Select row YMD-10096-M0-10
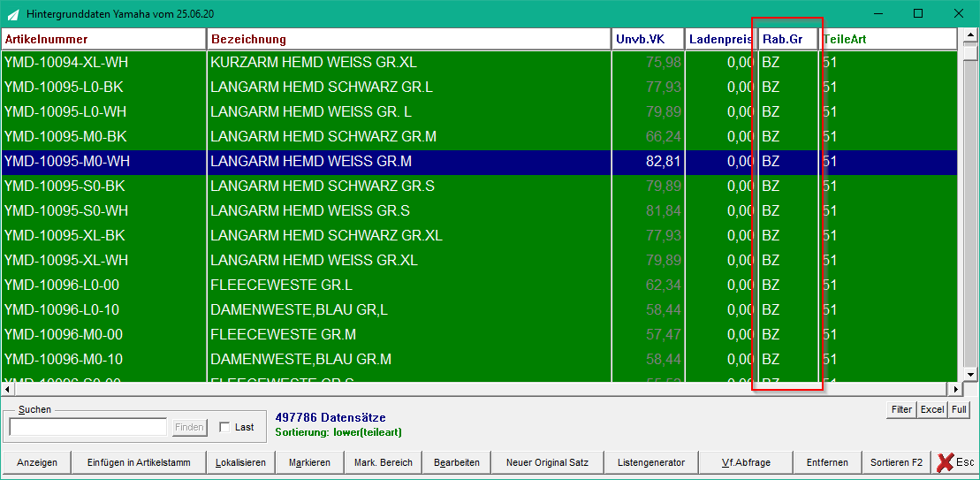Viewport: 980px width, 480px height. click(479, 360)
